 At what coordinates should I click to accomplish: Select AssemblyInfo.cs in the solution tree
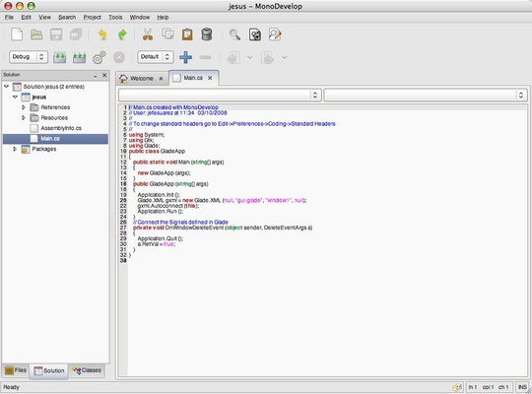click(x=61, y=128)
